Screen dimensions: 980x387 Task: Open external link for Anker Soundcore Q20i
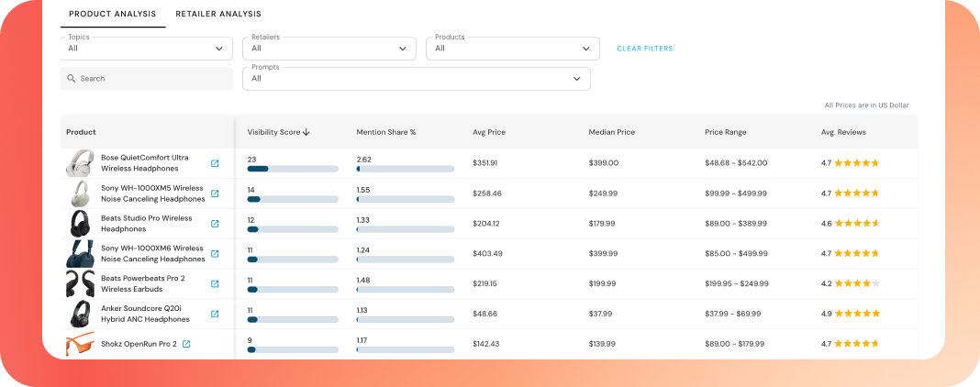tap(215, 314)
